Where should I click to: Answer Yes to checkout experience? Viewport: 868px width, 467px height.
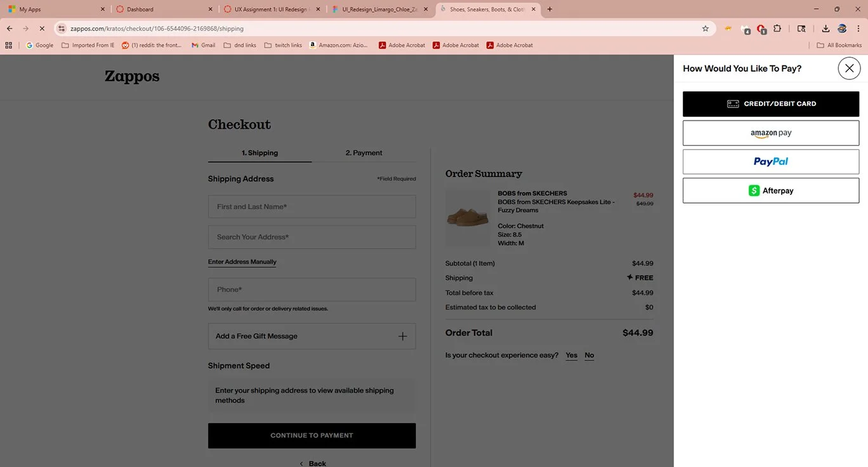[571, 355]
